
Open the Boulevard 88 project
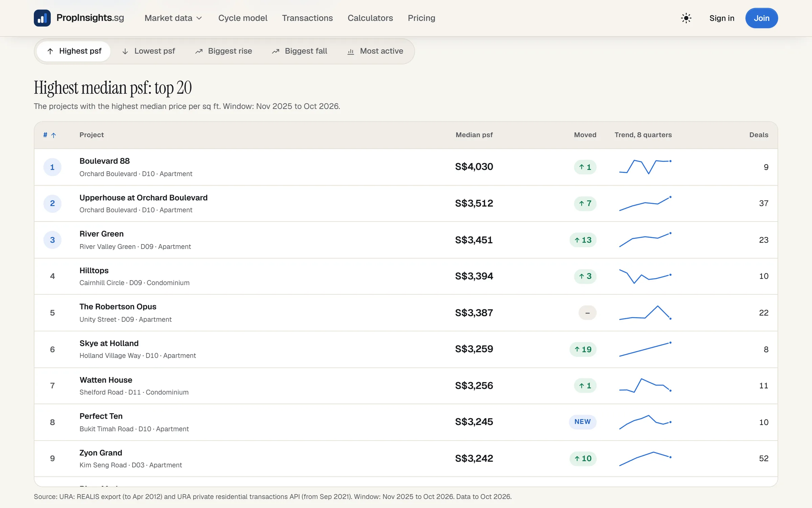(x=105, y=161)
